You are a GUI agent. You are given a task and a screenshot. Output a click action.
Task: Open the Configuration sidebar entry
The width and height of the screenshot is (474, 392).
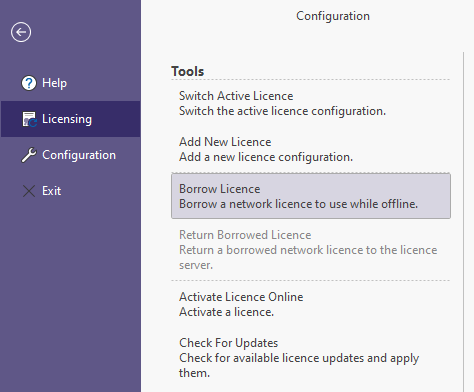click(x=70, y=155)
